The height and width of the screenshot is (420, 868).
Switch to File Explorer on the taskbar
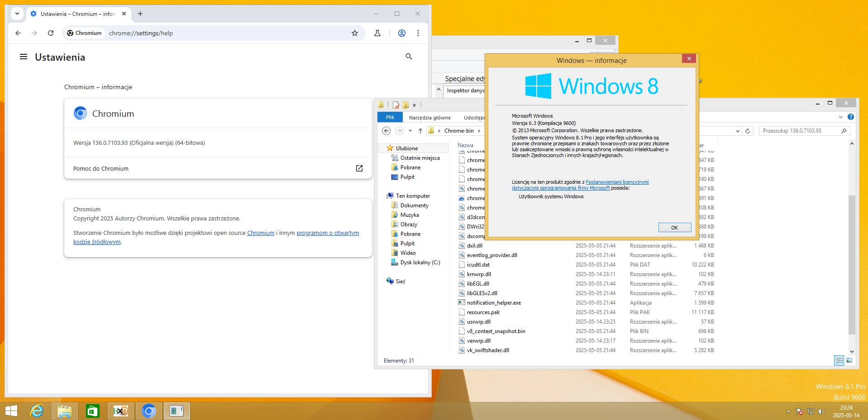click(x=65, y=411)
